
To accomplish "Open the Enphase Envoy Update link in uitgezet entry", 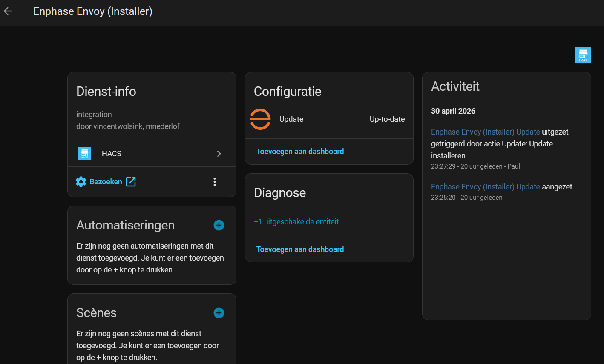I will coord(486,132).
